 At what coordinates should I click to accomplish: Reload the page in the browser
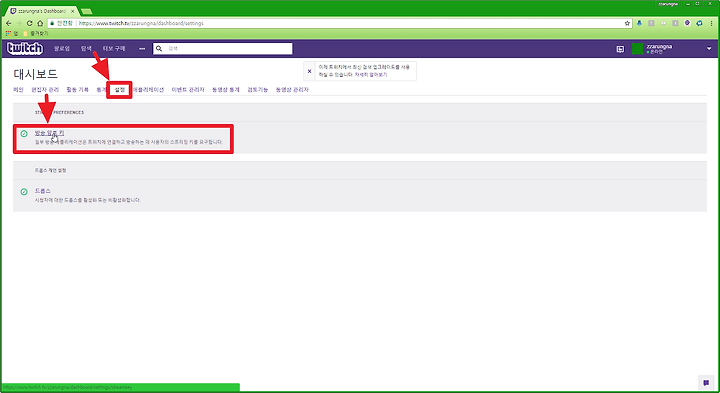(29, 23)
